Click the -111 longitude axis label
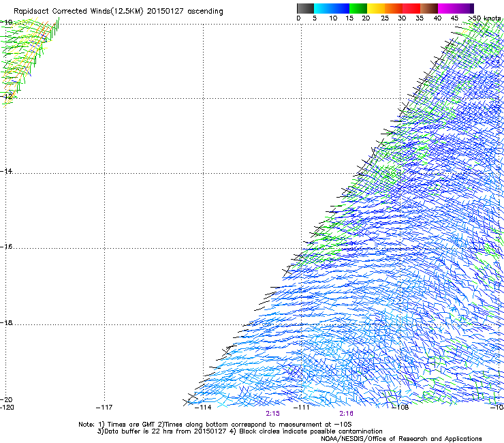 click(x=302, y=408)
